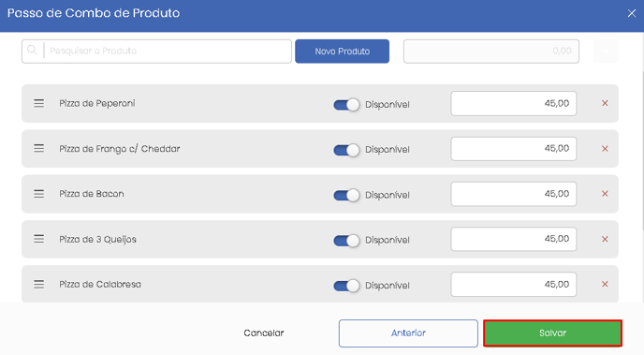644x355 pixels.
Task: Click drag handle of Pizza de Calabresa
Action: (x=39, y=285)
